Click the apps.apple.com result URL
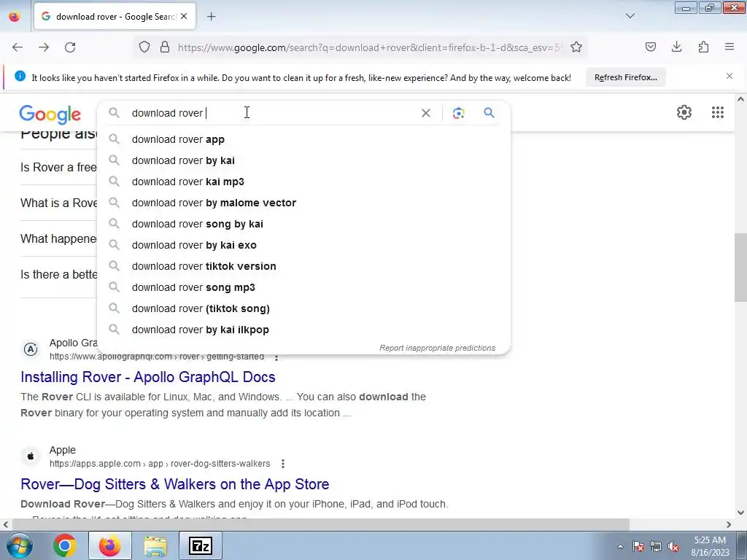Screen dimensions: 747x560 [x=160, y=464]
